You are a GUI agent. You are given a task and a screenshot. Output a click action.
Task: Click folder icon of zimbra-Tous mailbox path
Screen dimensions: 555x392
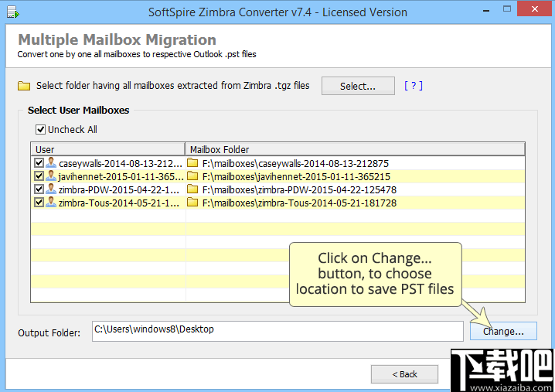(x=192, y=203)
